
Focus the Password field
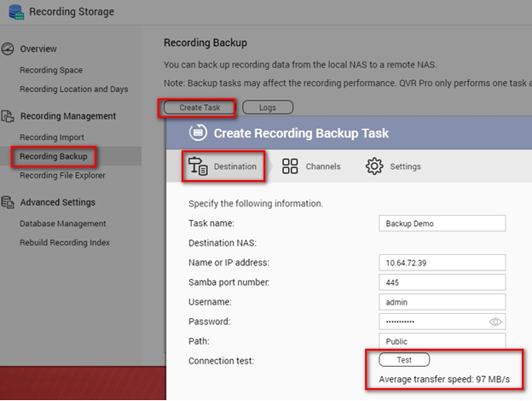[x=442, y=322]
